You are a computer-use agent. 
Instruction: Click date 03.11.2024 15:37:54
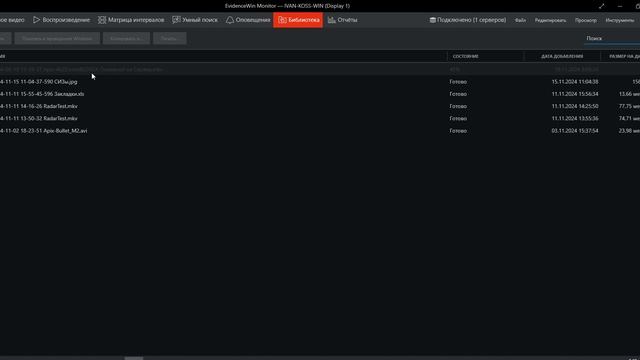pyautogui.click(x=575, y=131)
